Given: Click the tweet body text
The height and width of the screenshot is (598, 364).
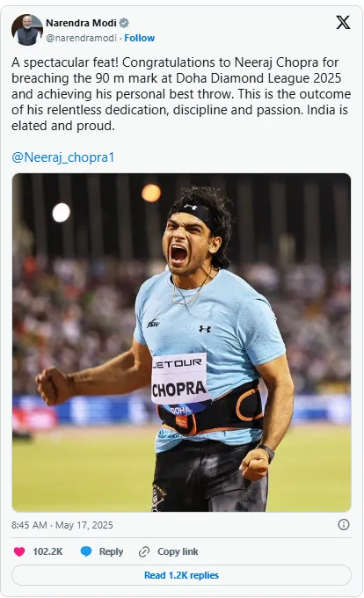Looking at the screenshot, I should point(181,94).
